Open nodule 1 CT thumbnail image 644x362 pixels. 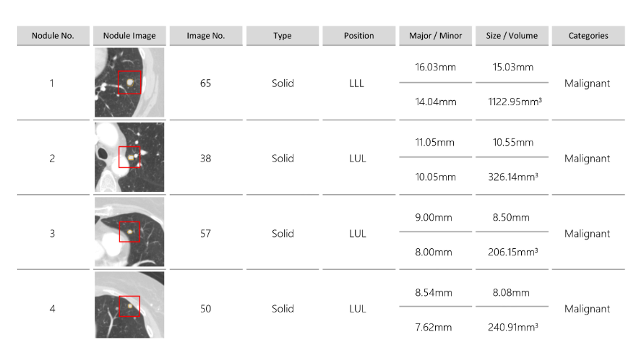pyautogui.click(x=129, y=82)
